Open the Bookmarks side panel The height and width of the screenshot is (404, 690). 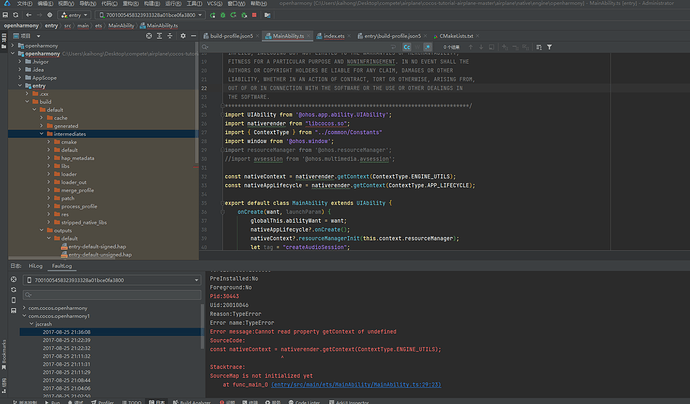(4, 352)
